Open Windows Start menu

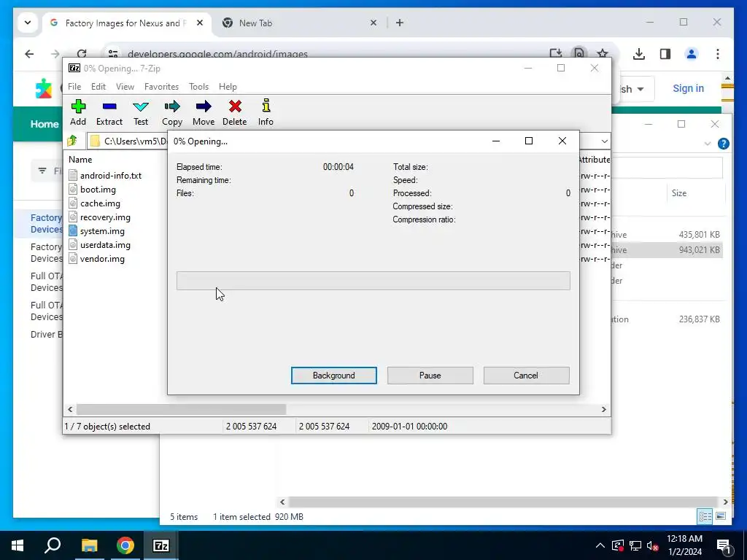click(x=18, y=545)
